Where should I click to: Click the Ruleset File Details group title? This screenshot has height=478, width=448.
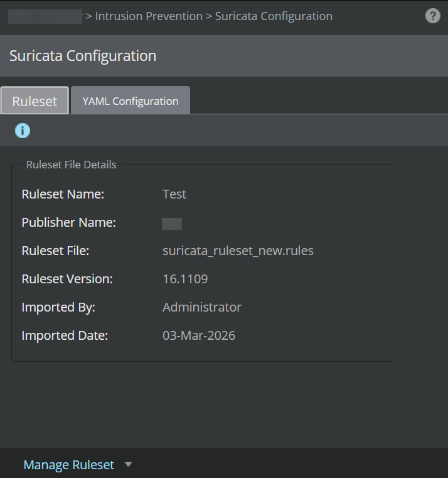72,165
